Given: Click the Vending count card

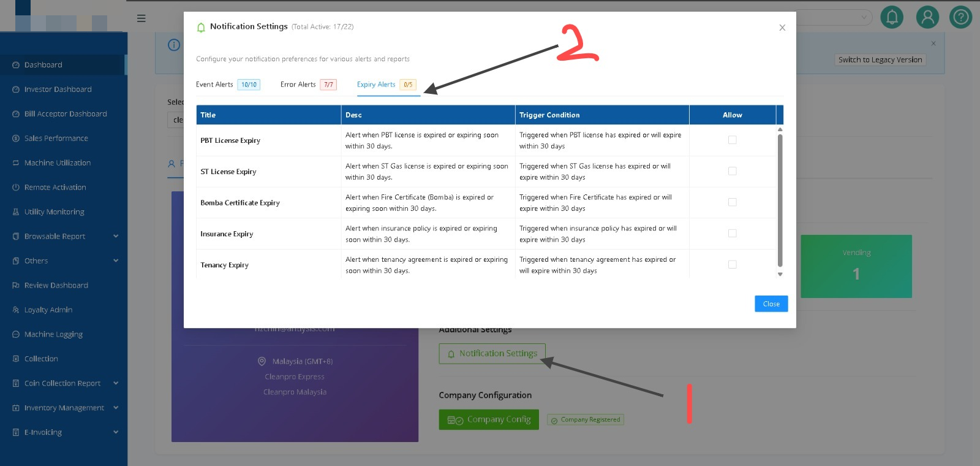Looking at the screenshot, I should coord(856,266).
